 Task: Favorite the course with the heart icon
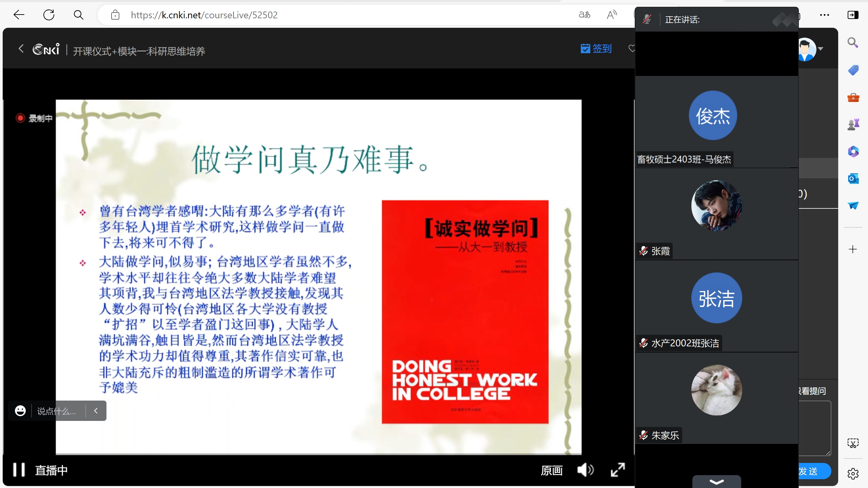[x=632, y=49]
